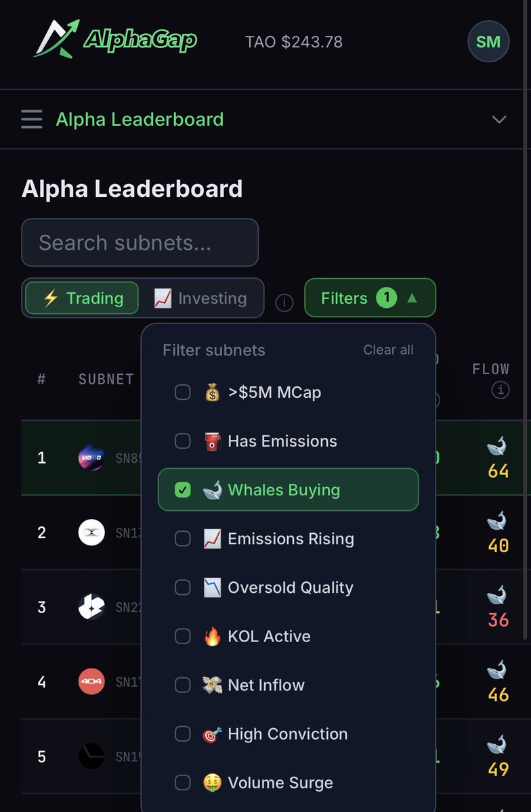Screen dimensions: 531x812
Task: Click Clear all filters link
Action: pyautogui.click(x=388, y=350)
